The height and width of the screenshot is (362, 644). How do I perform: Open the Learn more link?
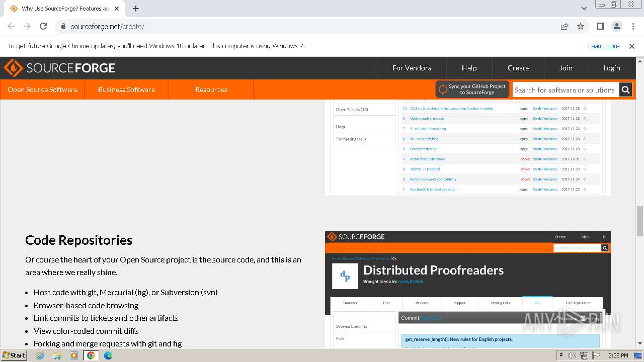click(x=604, y=46)
